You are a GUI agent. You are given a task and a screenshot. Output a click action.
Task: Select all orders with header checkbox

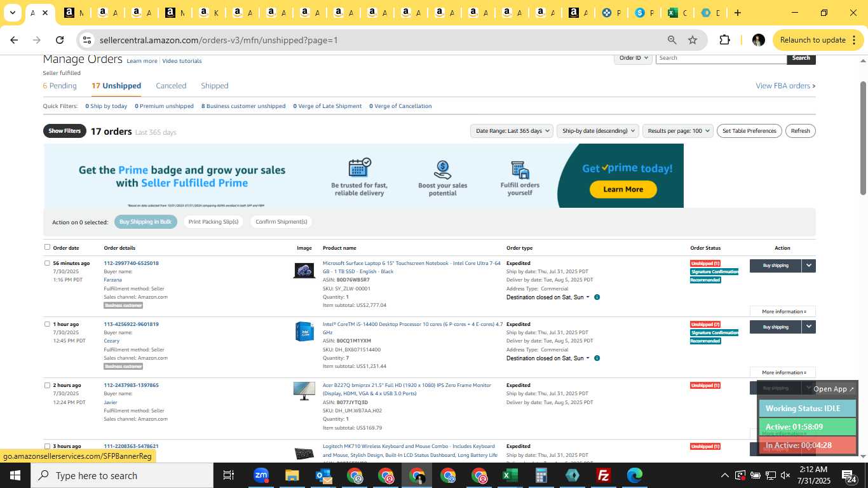47,247
